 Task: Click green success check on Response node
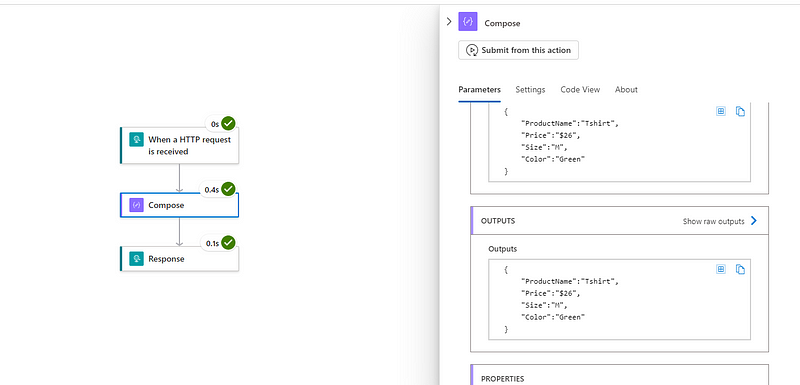click(228, 243)
